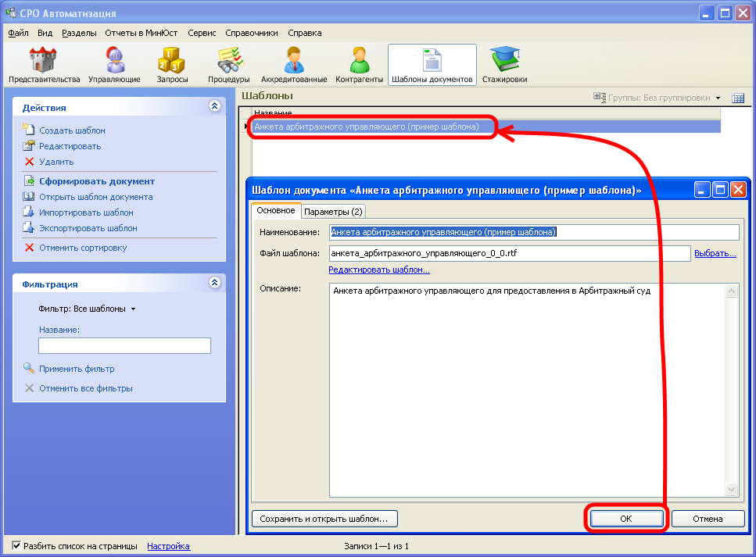Viewport: 756px width, 557px height.
Task: Open the Управляющие toolbar section
Action: click(x=114, y=66)
